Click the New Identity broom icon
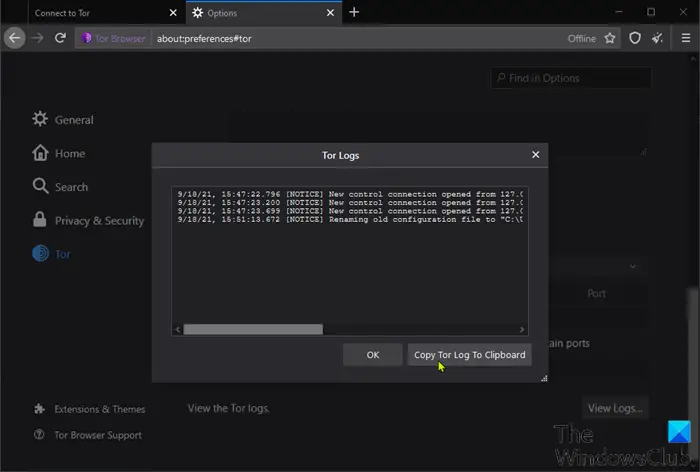Image resolution: width=700 pixels, height=472 pixels. tap(657, 38)
